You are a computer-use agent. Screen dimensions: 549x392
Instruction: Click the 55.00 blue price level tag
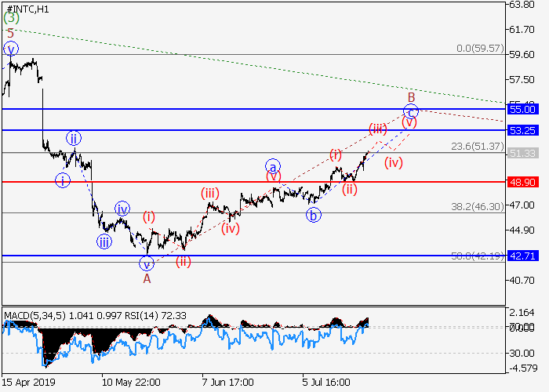pos(522,109)
